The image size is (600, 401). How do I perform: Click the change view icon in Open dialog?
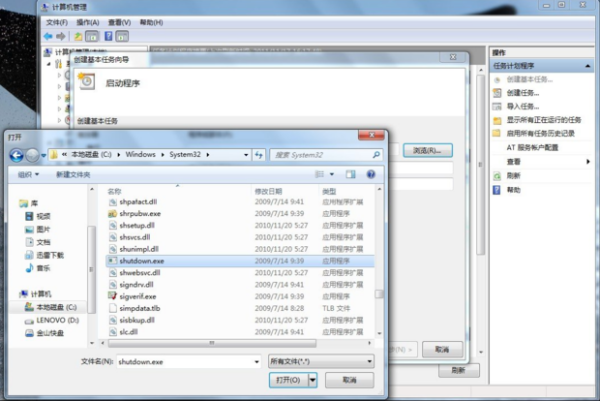point(320,174)
